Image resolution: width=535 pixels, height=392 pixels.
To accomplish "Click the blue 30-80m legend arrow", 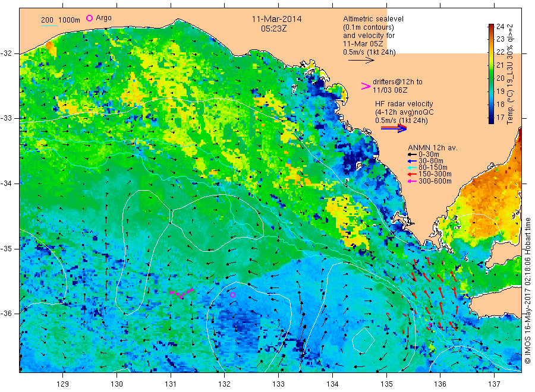I will click(412, 161).
